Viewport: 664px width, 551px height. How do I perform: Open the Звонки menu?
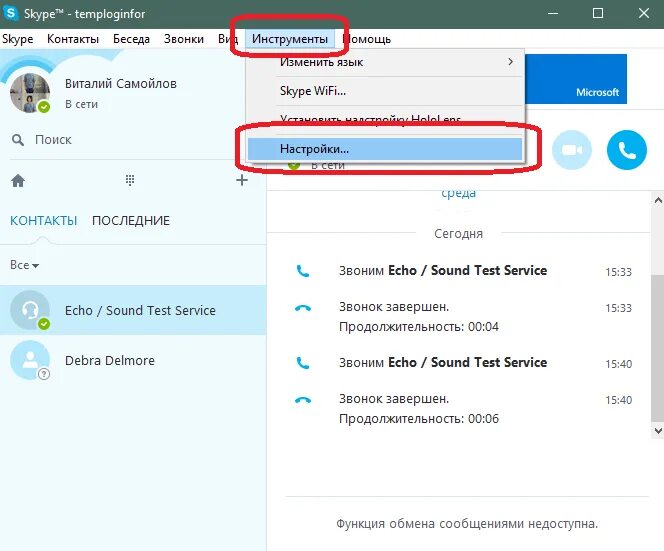click(x=184, y=39)
